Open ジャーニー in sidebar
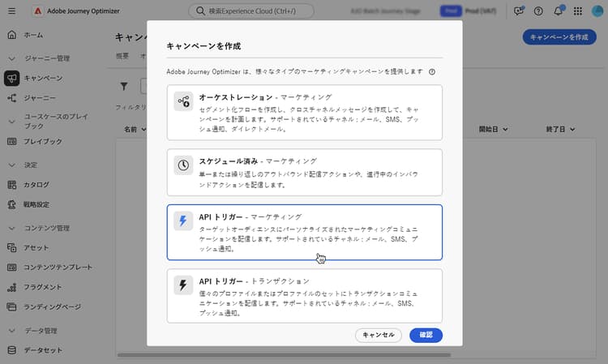Screen dimensions: 608x364 (x=40, y=97)
